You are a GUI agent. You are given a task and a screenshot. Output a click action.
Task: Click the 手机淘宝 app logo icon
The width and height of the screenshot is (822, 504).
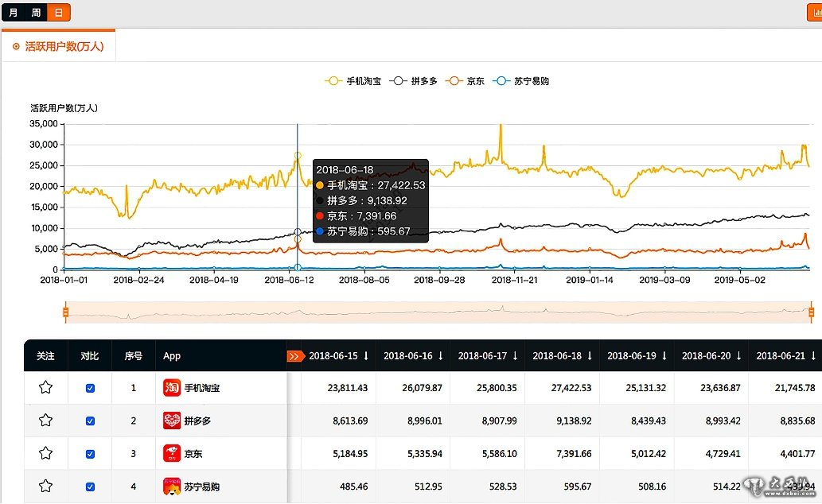[x=172, y=388]
